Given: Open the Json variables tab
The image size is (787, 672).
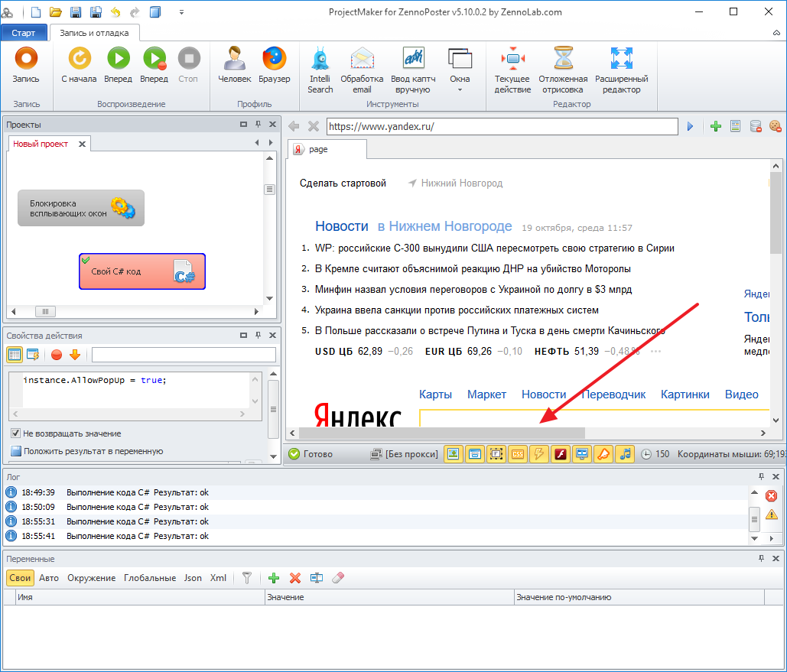Looking at the screenshot, I should point(193,578).
